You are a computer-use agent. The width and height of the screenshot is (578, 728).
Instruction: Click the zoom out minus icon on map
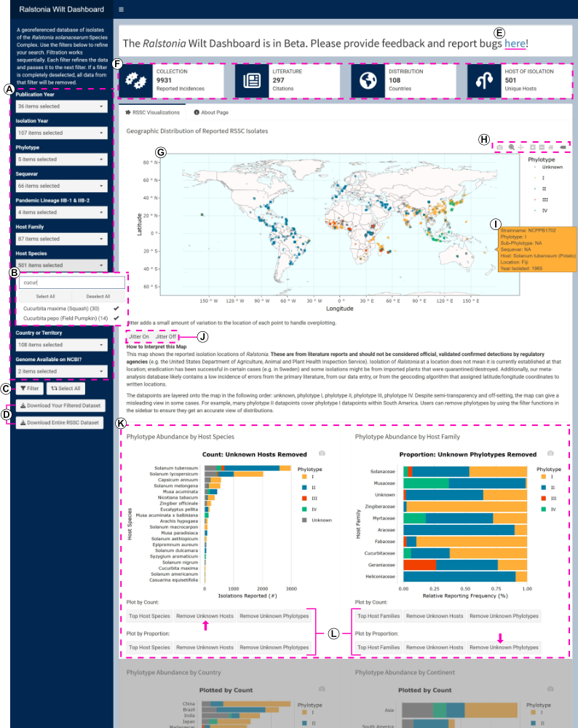542,147
